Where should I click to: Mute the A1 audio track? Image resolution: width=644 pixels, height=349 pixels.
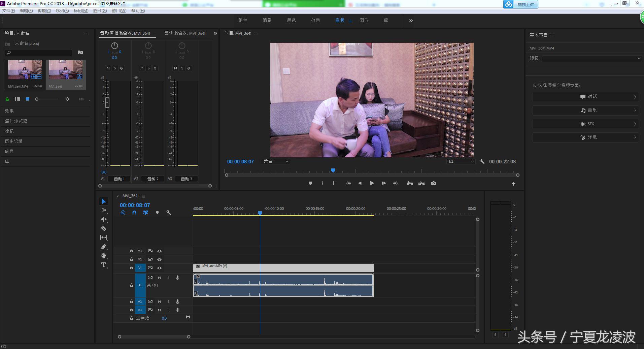tap(159, 278)
